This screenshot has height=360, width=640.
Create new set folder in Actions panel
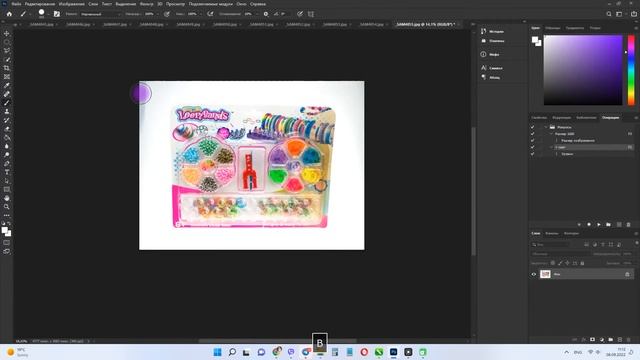[608, 224]
